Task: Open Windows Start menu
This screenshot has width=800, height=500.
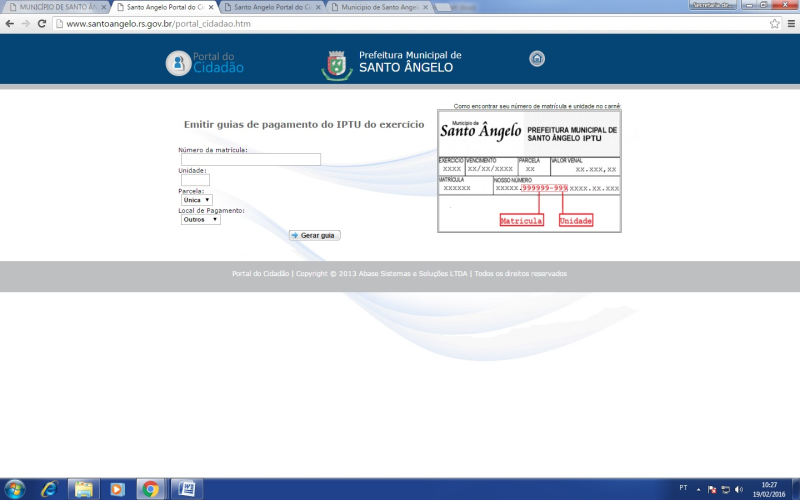Action: coord(16,489)
